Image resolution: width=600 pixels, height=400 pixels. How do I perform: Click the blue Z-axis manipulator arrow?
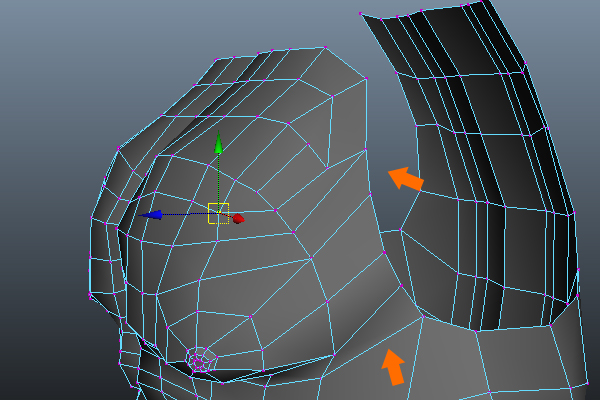(152, 215)
